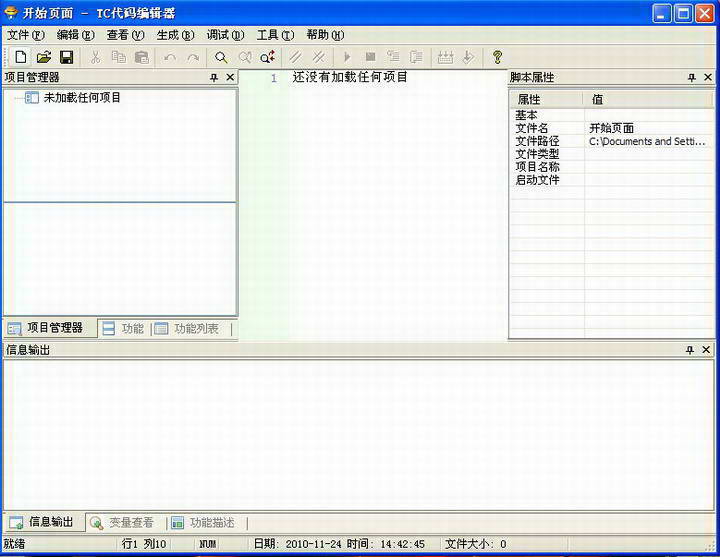Toggle pin on 信息输出 panel
720x557 pixels.
click(690, 350)
